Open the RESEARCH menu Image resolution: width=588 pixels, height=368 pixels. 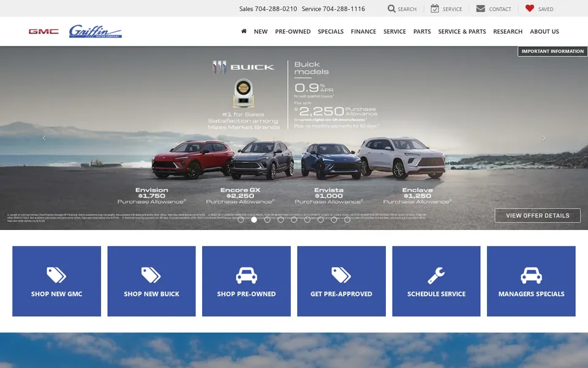(x=508, y=31)
